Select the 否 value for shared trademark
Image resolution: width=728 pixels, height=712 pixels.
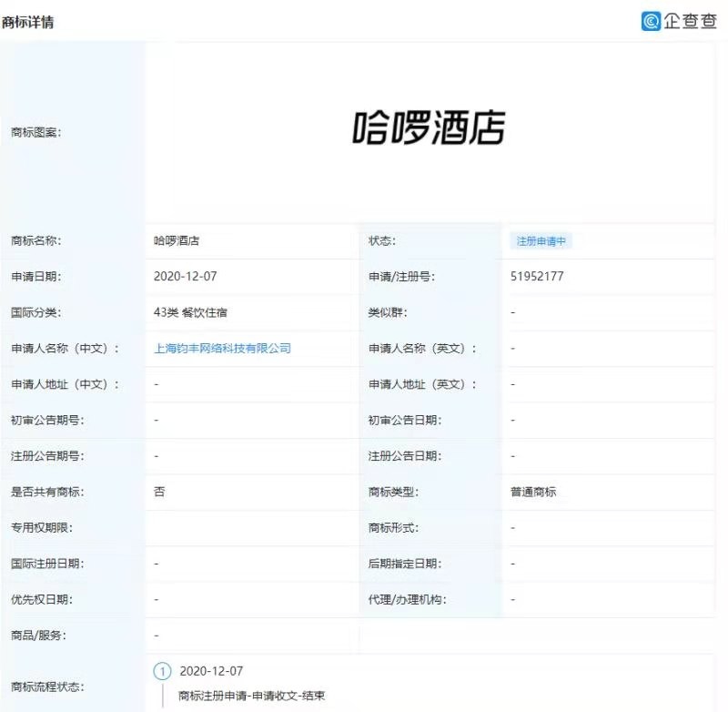coord(159,492)
